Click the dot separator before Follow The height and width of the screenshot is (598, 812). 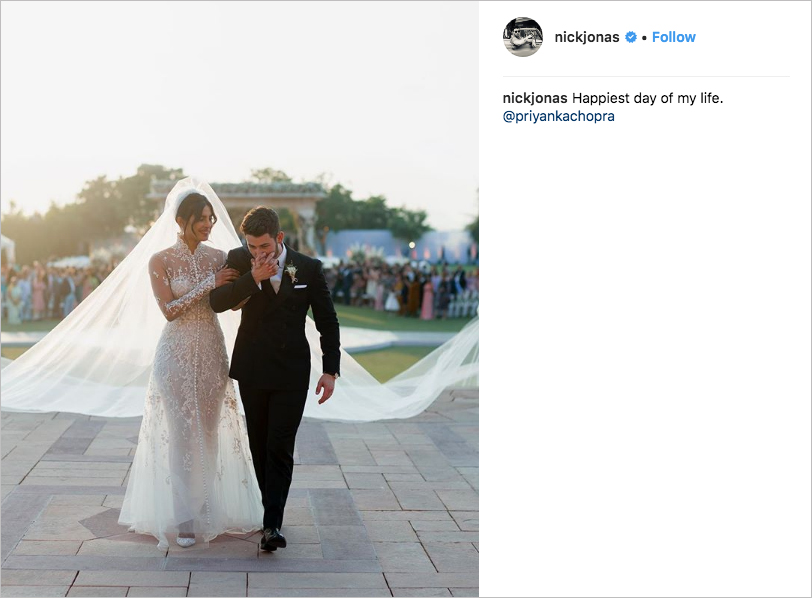click(644, 38)
